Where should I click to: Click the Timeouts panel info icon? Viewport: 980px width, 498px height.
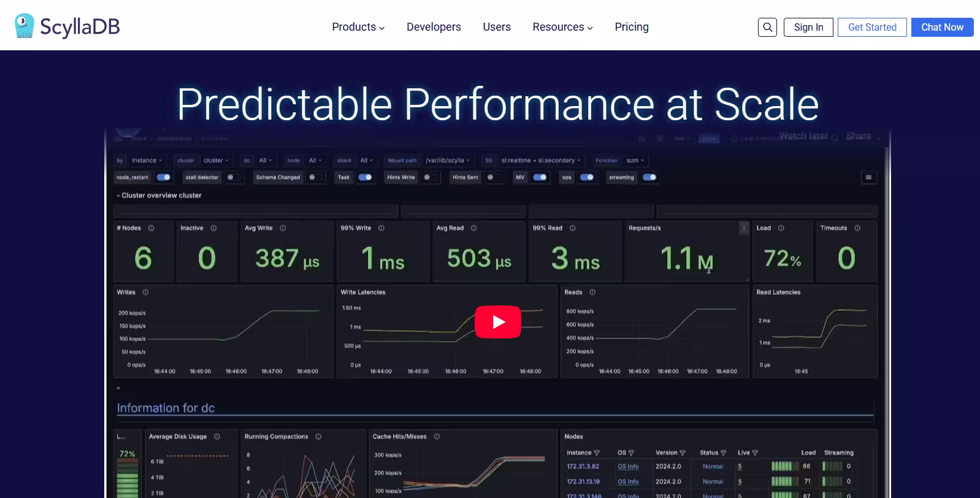[x=857, y=228]
